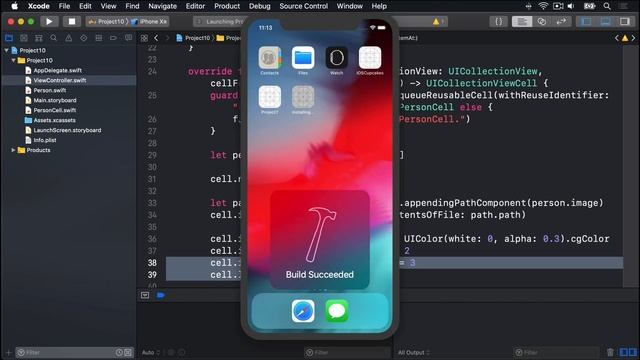The height and width of the screenshot is (360, 640).
Task: Launch Safari in the simulator dock
Action: (303, 311)
